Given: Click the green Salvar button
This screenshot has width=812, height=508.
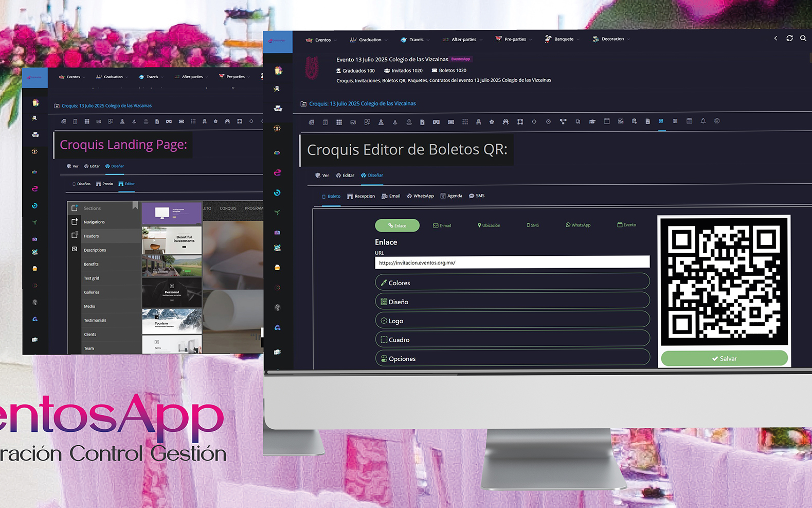Looking at the screenshot, I should coord(724,358).
